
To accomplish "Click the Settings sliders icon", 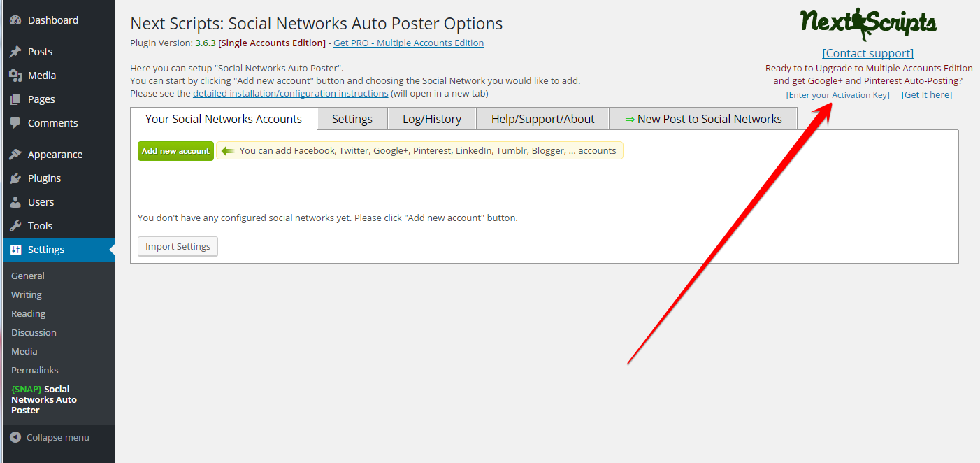I will (x=15, y=250).
